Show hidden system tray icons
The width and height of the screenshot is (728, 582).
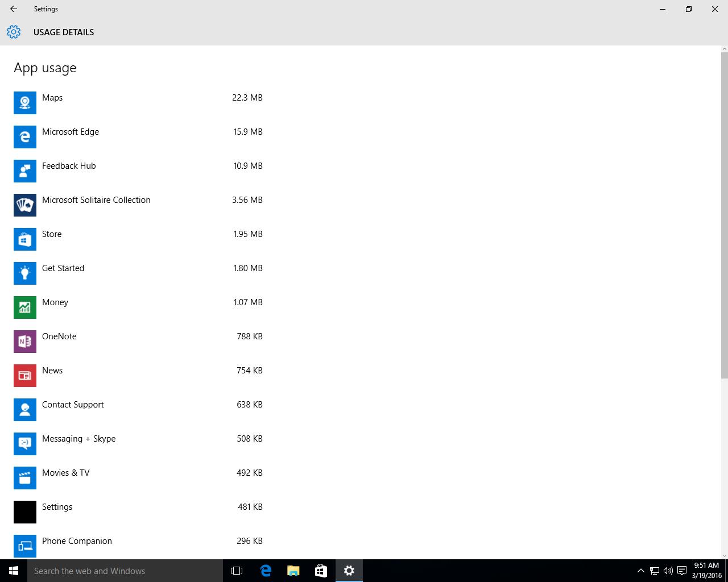641,571
